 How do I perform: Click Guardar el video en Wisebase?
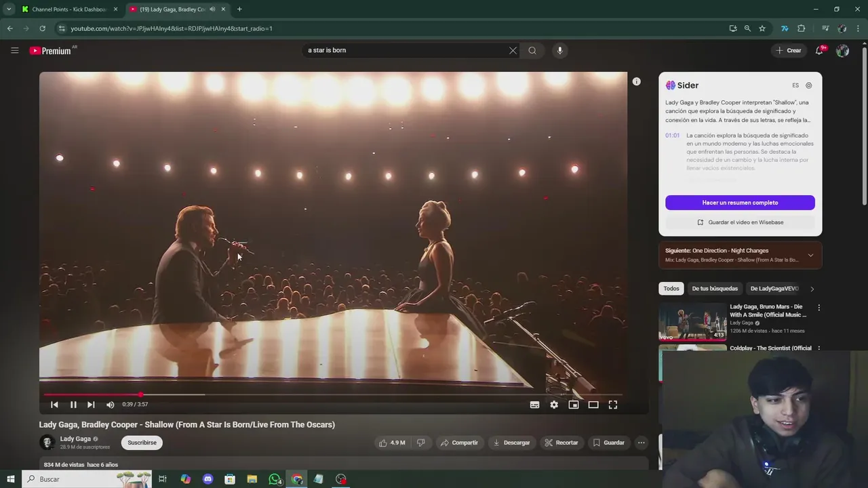(740, 222)
